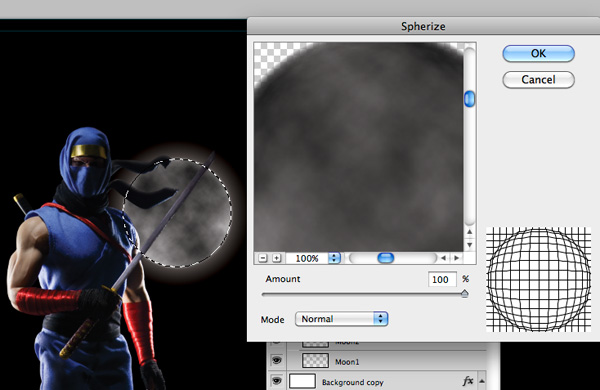This screenshot has height=390, width=600.
Task: Click the sphere grid distortion diagram
Action: click(x=538, y=279)
